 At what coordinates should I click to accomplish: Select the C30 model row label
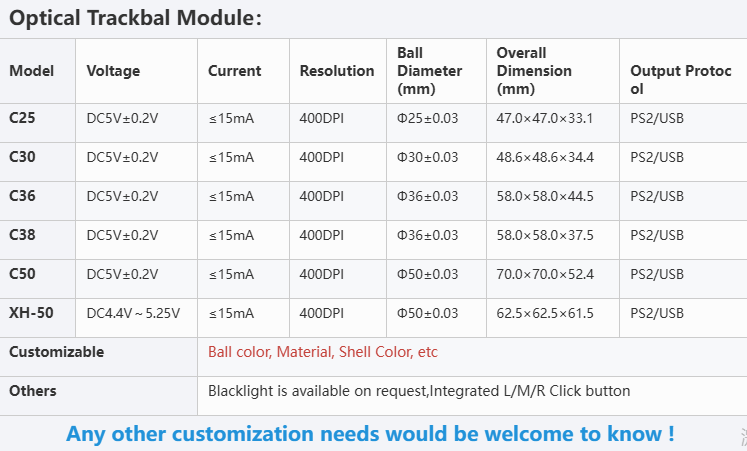pyautogui.click(x=22, y=157)
